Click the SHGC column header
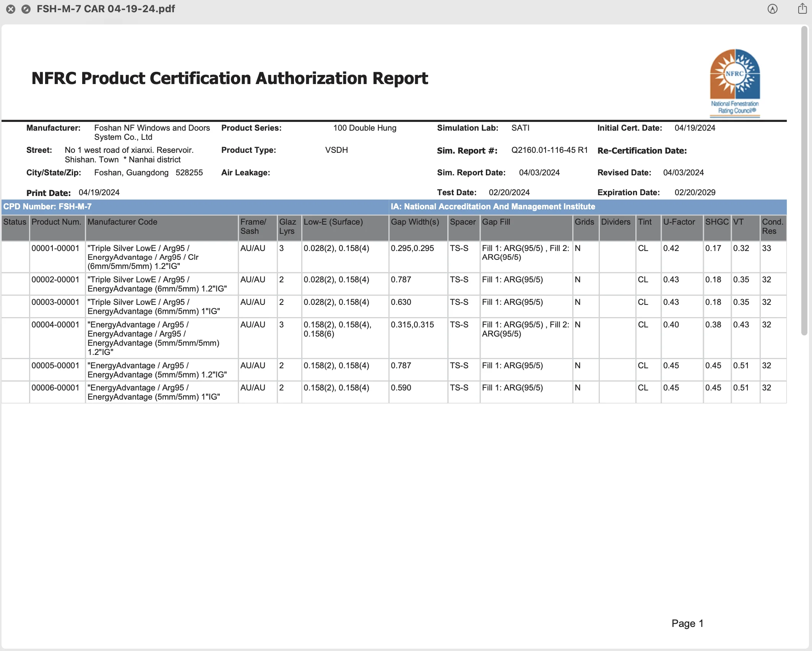 [716, 222]
